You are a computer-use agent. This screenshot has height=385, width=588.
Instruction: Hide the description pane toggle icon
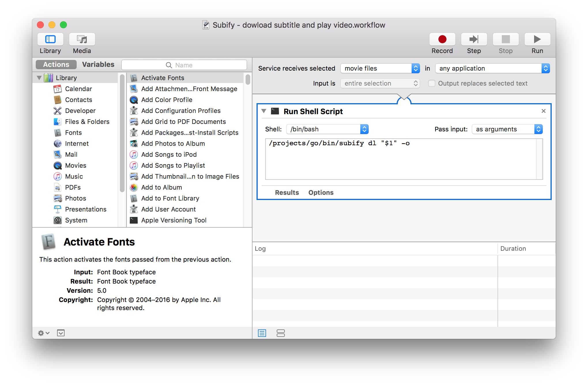(61, 333)
